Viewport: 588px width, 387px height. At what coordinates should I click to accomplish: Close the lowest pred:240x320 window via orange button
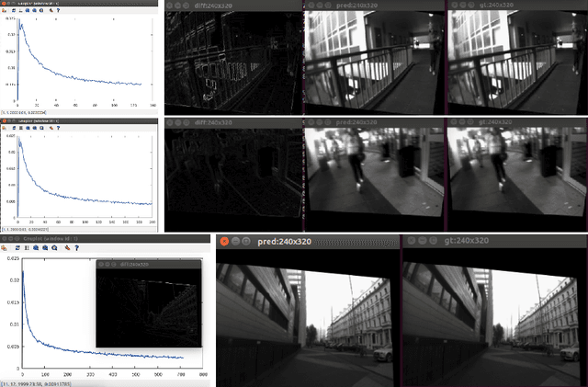point(224,242)
